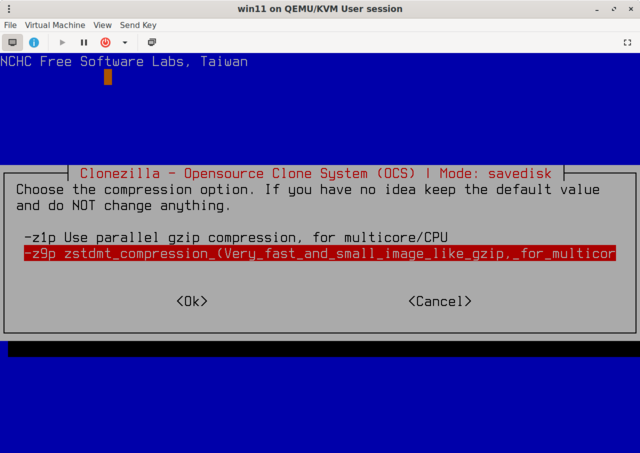Select the -z9p zstdmt compression option

pyautogui.click(x=320, y=254)
